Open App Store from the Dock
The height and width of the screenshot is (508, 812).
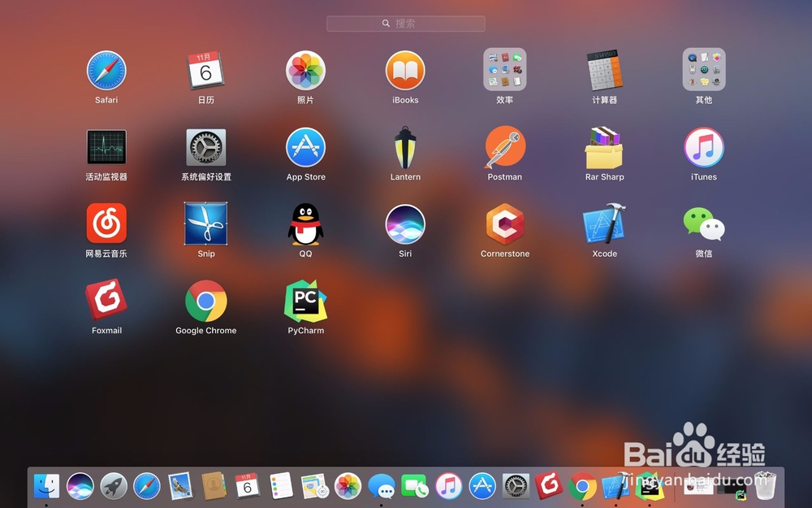click(x=482, y=486)
